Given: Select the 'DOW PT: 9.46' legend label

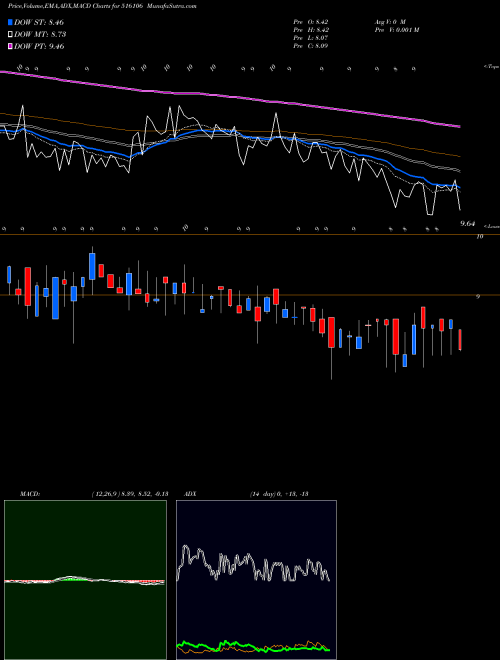Looking at the screenshot, I should pyautogui.click(x=39, y=46).
